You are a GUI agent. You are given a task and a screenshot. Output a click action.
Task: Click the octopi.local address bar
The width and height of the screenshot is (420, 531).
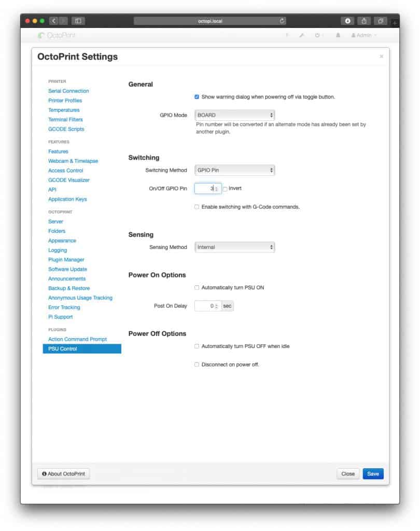pyautogui.click(x=210, y=21)
